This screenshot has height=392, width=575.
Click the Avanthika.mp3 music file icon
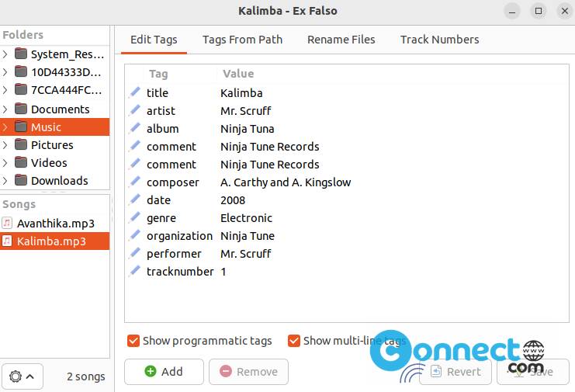[7, 223]
